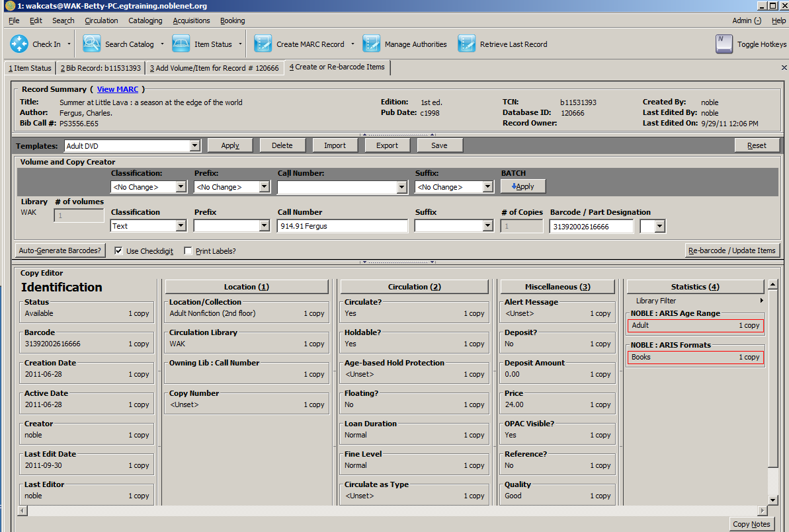Switch to Add Volume/Item for Record tab
This screenshot has width=789, height=532.
214,68
